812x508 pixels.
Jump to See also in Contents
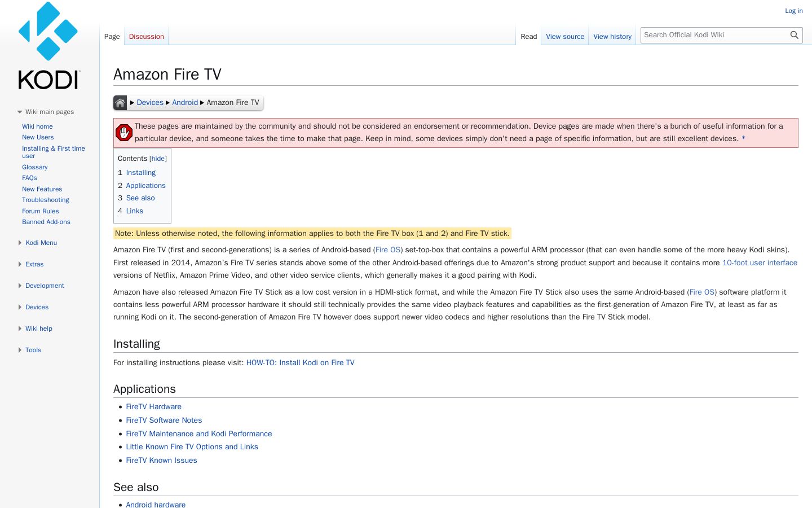coord(140,198)
